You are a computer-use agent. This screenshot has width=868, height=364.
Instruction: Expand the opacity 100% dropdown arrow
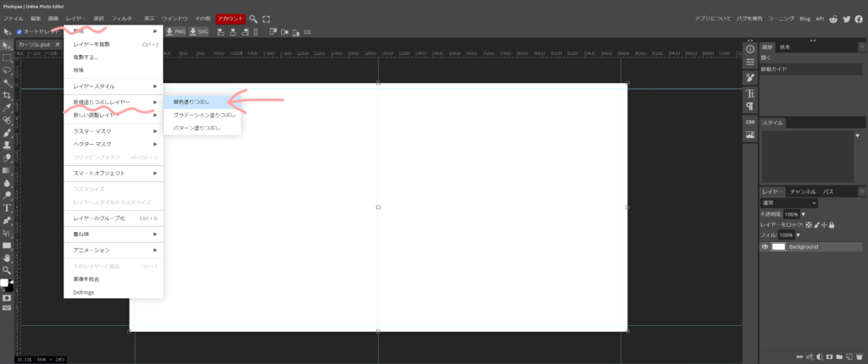click(x=804, y=214)
